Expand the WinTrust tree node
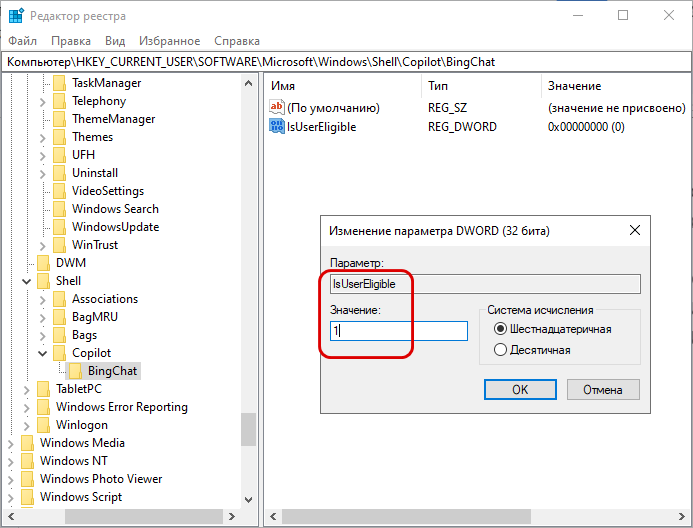 [42, 246]
